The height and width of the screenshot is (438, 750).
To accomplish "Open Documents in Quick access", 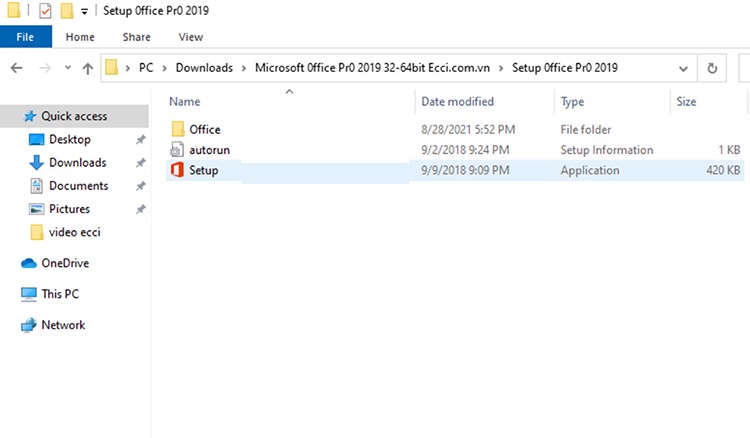I will click(78, 186).
